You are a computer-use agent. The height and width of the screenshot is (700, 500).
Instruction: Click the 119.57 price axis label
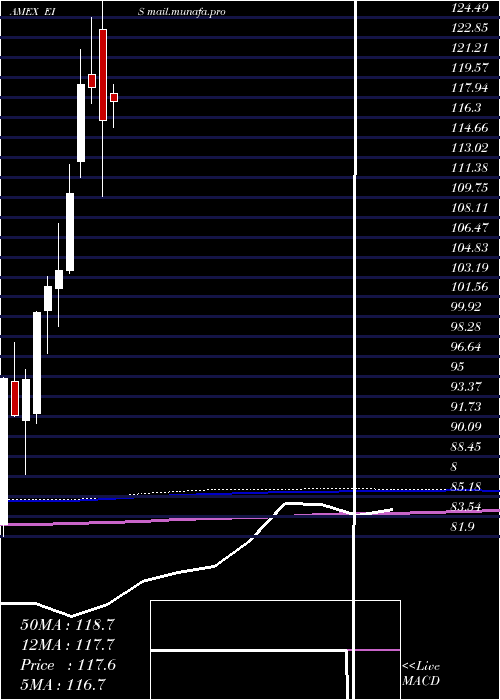pos(470,68)
